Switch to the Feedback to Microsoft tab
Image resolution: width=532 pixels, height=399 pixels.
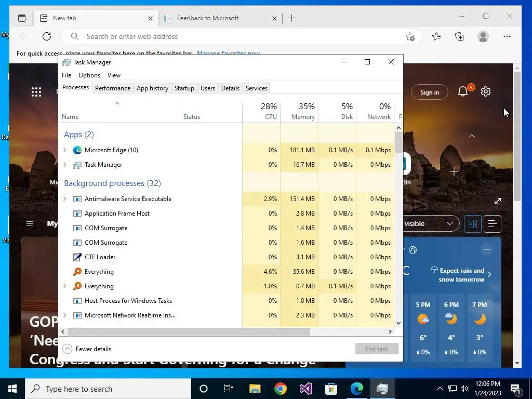point(220,18)
